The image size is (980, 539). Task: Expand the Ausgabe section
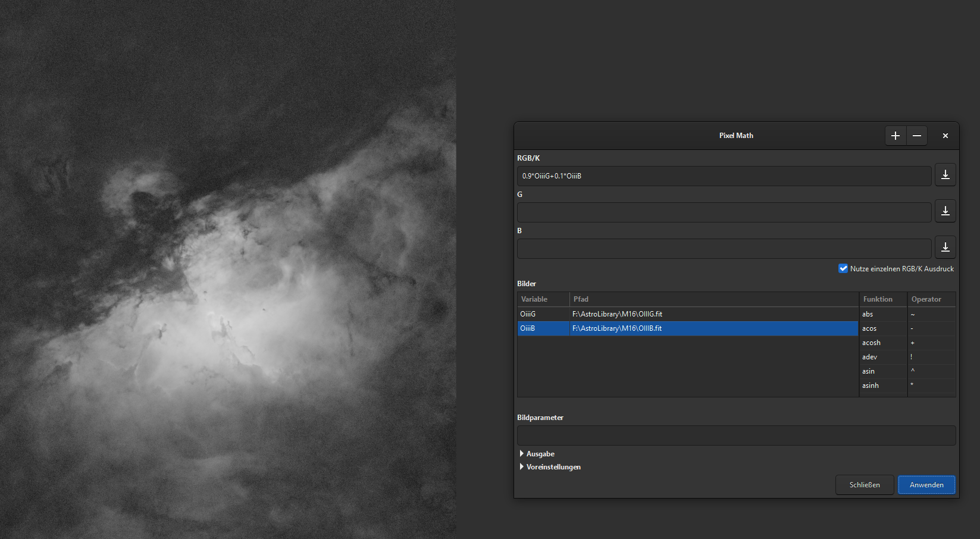pyautogui.click(x=537, y=454)
